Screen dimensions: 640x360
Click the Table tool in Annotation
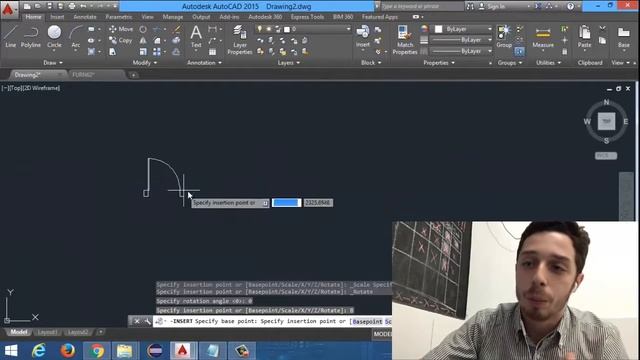point(212,52)
